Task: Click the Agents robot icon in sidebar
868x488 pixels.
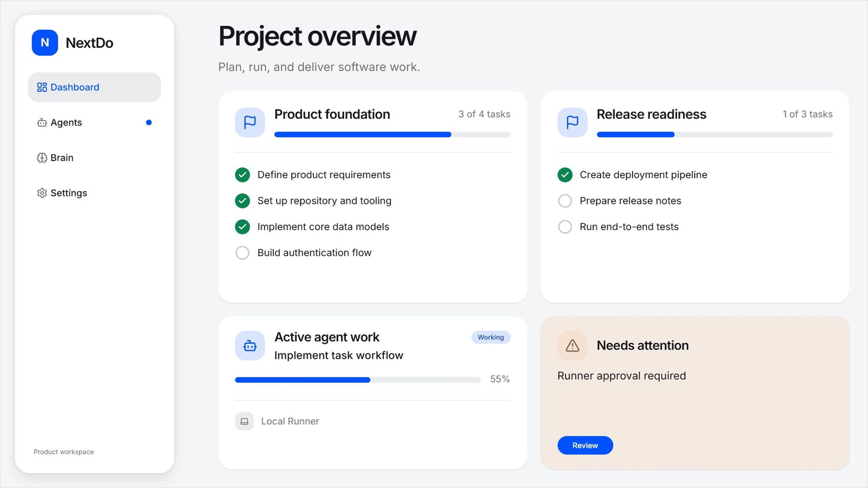Action: tap(42, 123)
